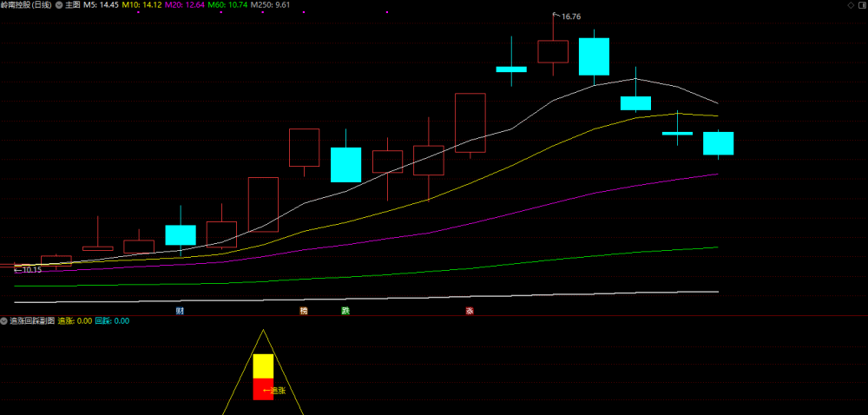
Task: Click the yellow bar in the sub-chart
Action: pos(263,366)
